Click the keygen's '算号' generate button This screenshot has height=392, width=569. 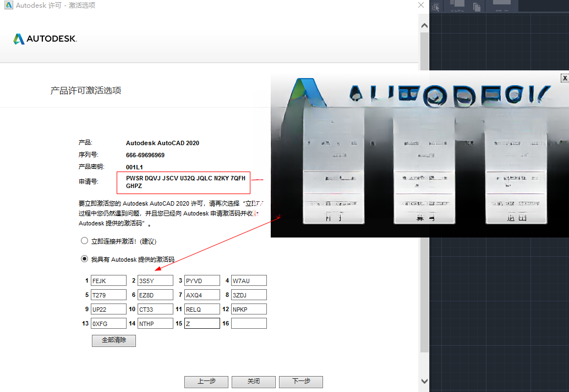425,218
